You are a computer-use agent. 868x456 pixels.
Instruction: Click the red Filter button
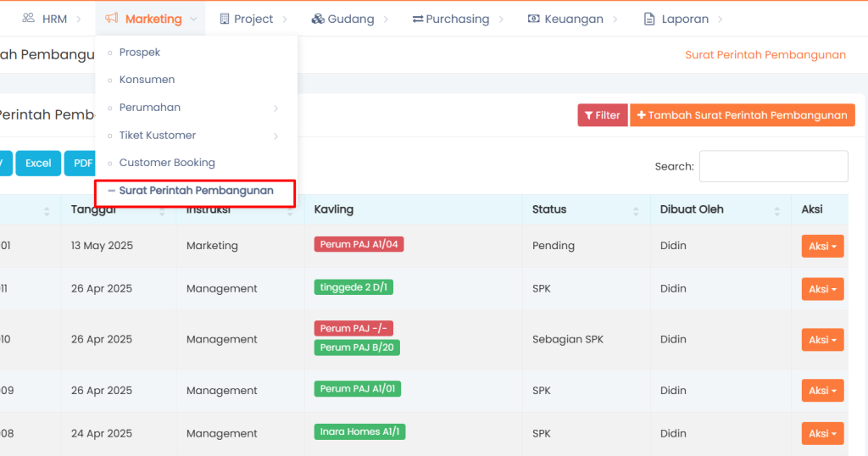coord(603,115)
